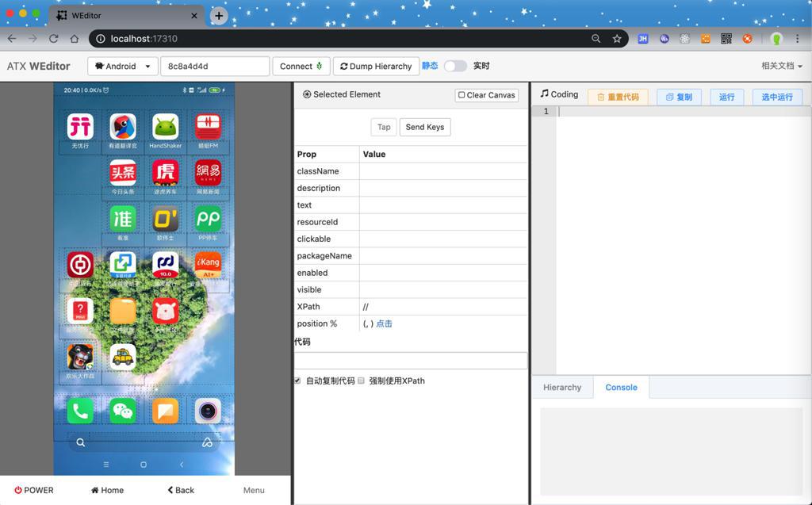Open a new browser tab

[x=219, y=16]
